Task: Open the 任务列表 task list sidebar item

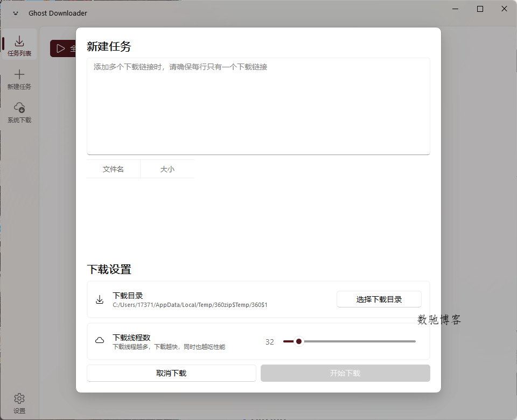Action: tap(19, 44)
